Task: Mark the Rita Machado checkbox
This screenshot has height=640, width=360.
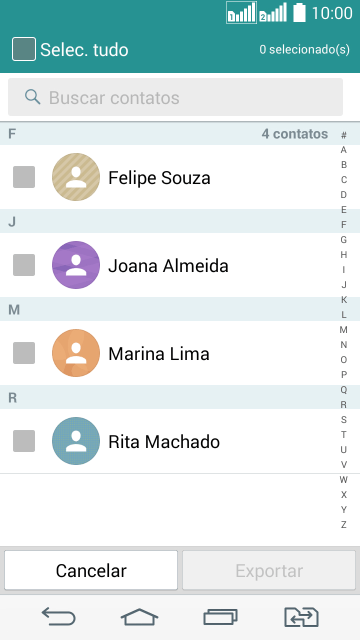Action: [24, 441]
